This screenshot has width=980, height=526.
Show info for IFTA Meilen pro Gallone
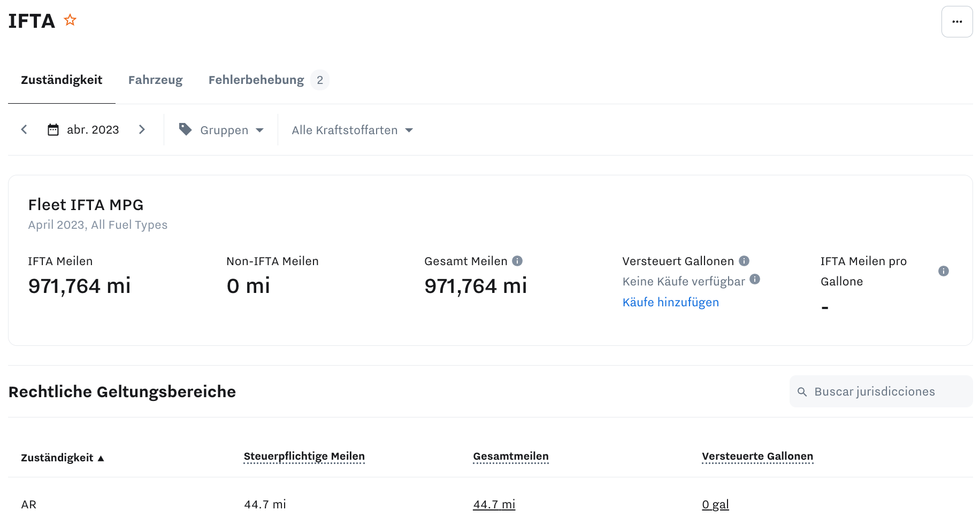pos(943,271)
